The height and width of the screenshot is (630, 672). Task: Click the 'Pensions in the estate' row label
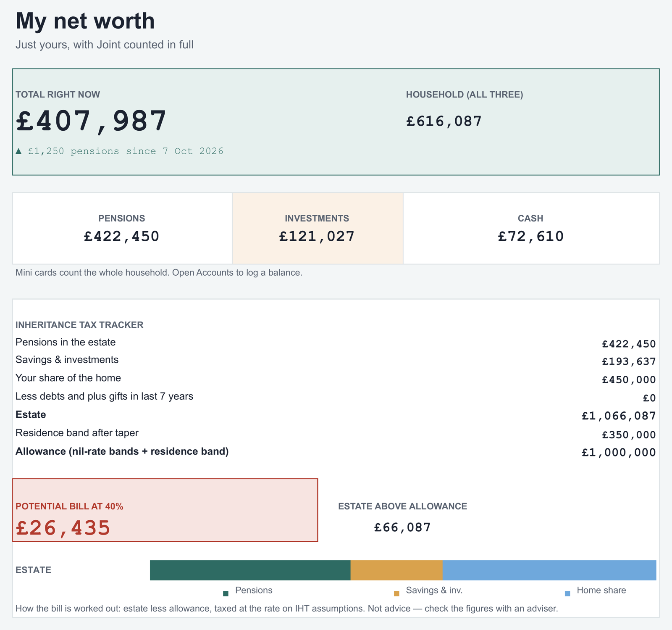click(x=66, y=342)
